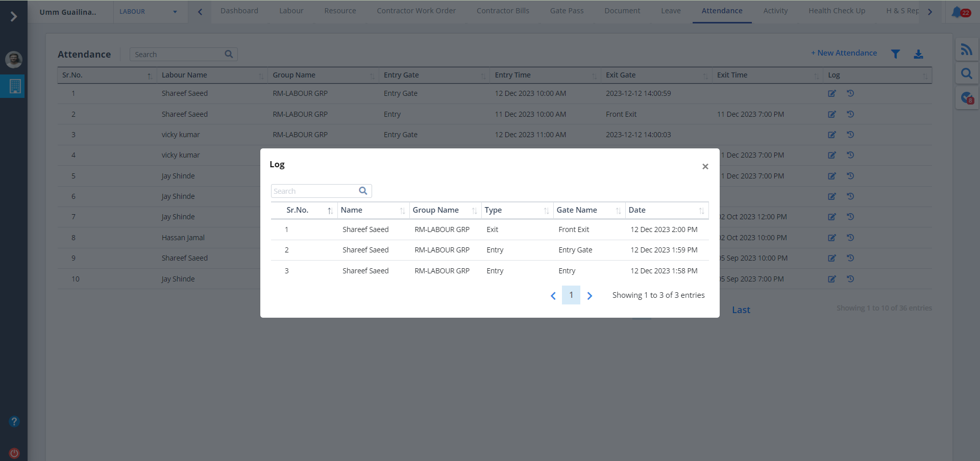The height and width of the screenshot is (461, 980).
Task: View log history for attendance row 2
Action: coord(850,114)
